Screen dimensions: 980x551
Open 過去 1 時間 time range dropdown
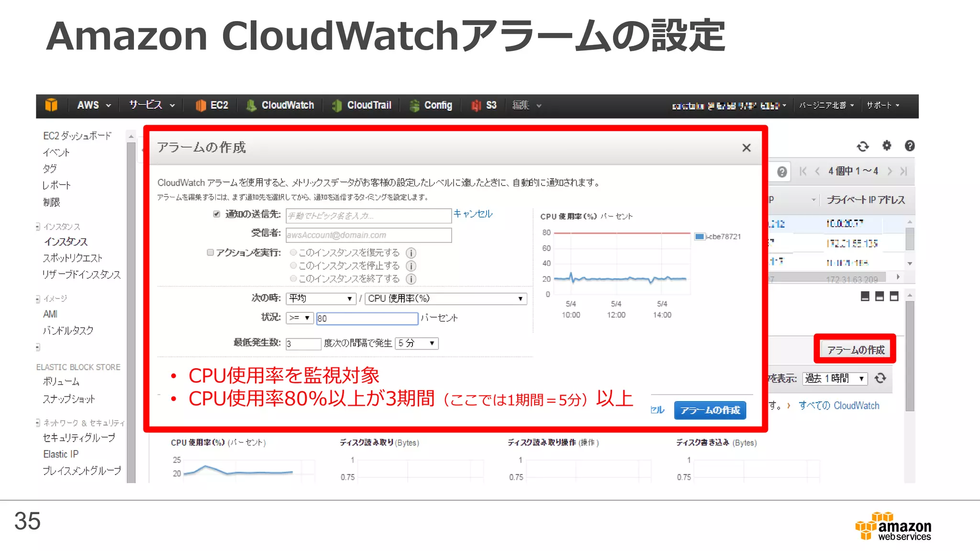coord(835,378)
